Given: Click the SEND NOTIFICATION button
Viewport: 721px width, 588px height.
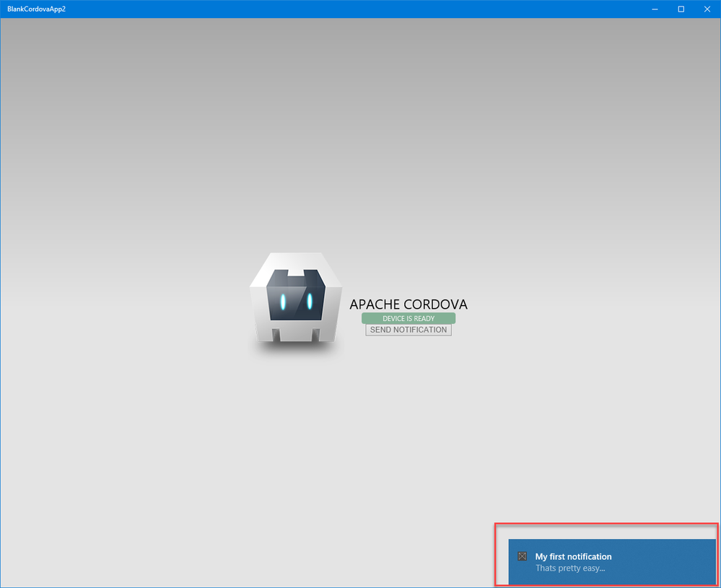Looking at the screenshot, I should [408, 330].
